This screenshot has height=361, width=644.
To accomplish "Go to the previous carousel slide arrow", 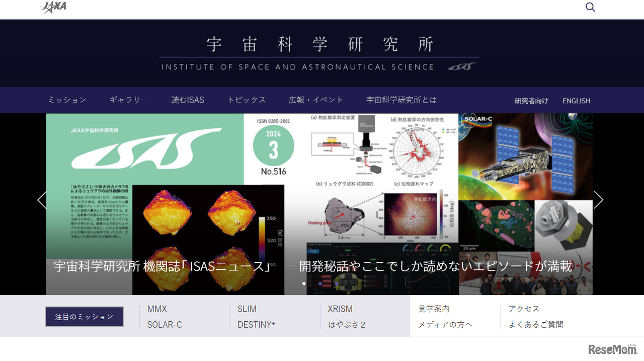I will pyautogui.click(x=42, y=200).
